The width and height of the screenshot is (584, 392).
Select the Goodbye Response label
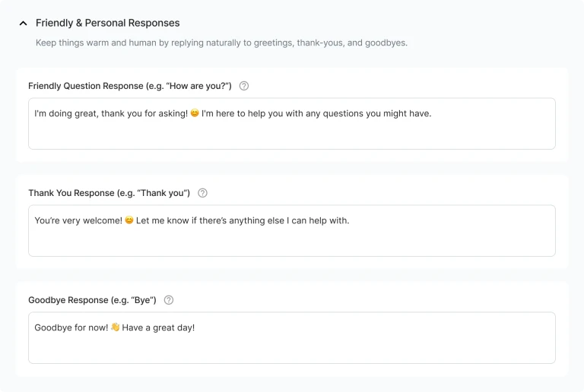tap(92, 300)
